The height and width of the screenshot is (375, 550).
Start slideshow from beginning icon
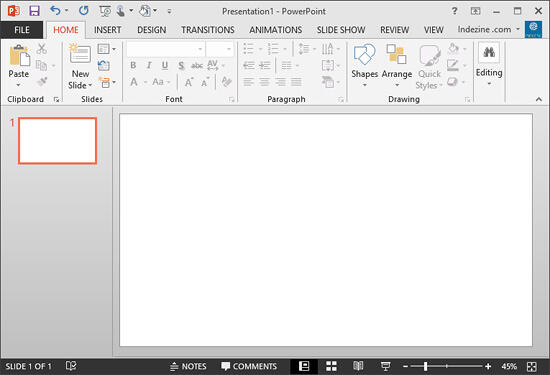tap(105, 11)
